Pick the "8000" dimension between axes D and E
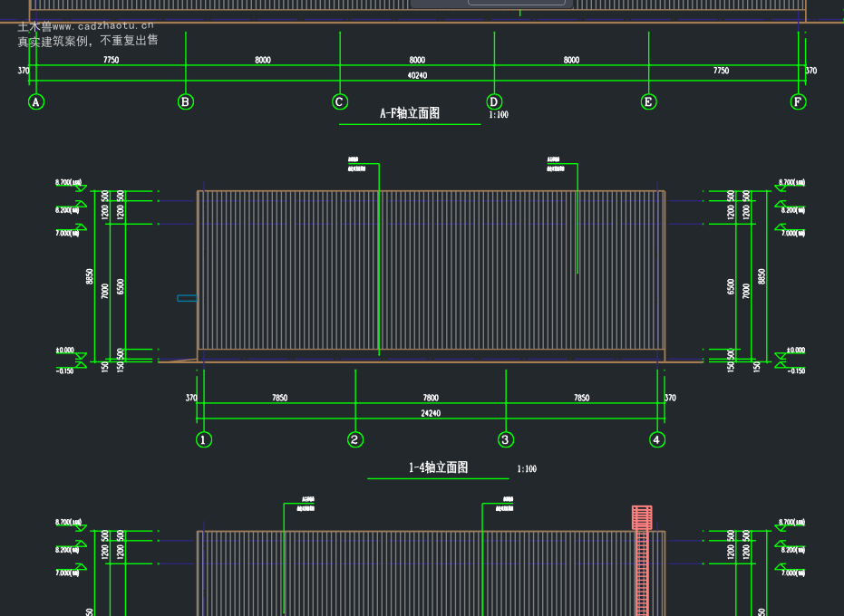Viewport: 844px width, 616px height. pyautogui.click(x=572, y=60)
